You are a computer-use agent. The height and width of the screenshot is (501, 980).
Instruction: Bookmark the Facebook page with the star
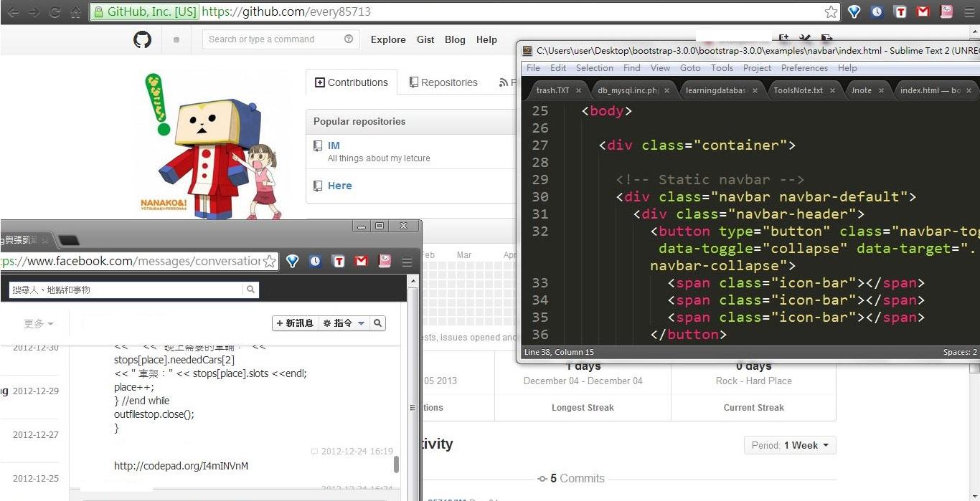tap(269, 261)
